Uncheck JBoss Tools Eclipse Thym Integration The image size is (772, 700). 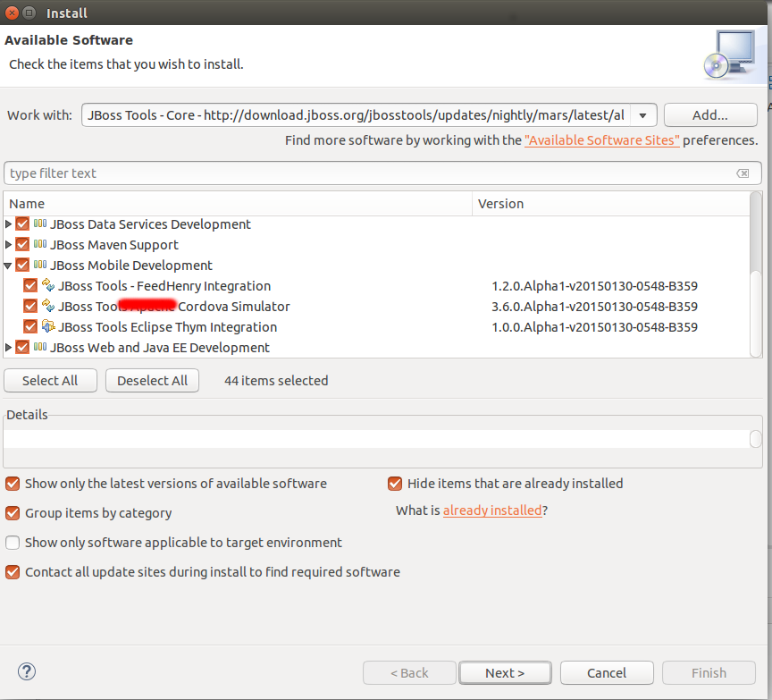(x=30, y=327)
